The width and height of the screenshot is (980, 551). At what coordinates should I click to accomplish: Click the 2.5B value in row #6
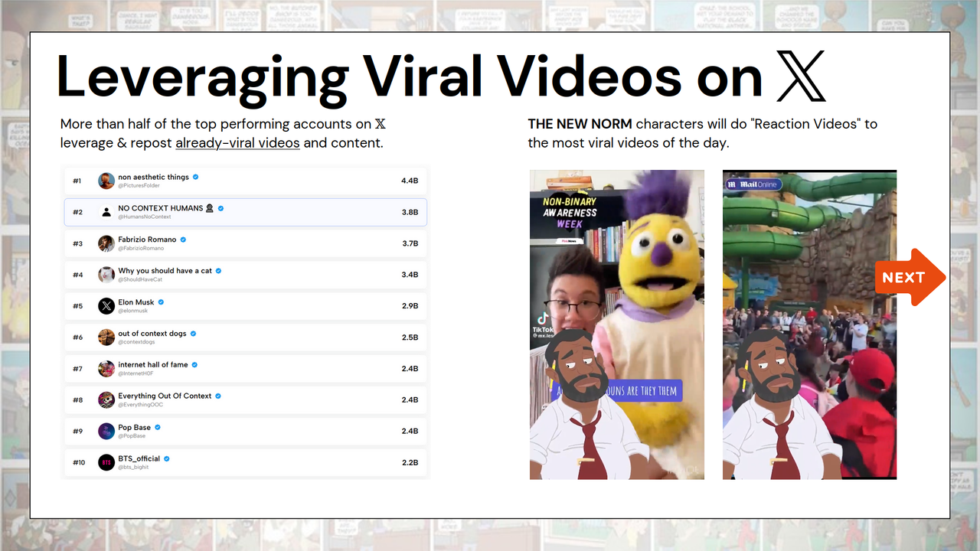[x=410, y=338]
